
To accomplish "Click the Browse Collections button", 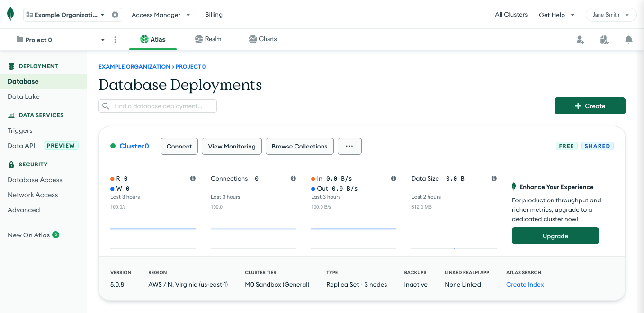I will [x=299, y=146].
